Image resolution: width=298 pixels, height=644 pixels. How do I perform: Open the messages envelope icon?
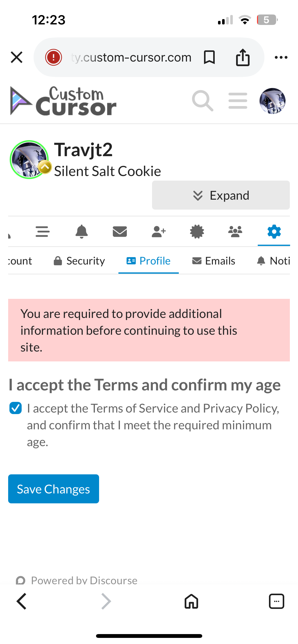(120, 231)
